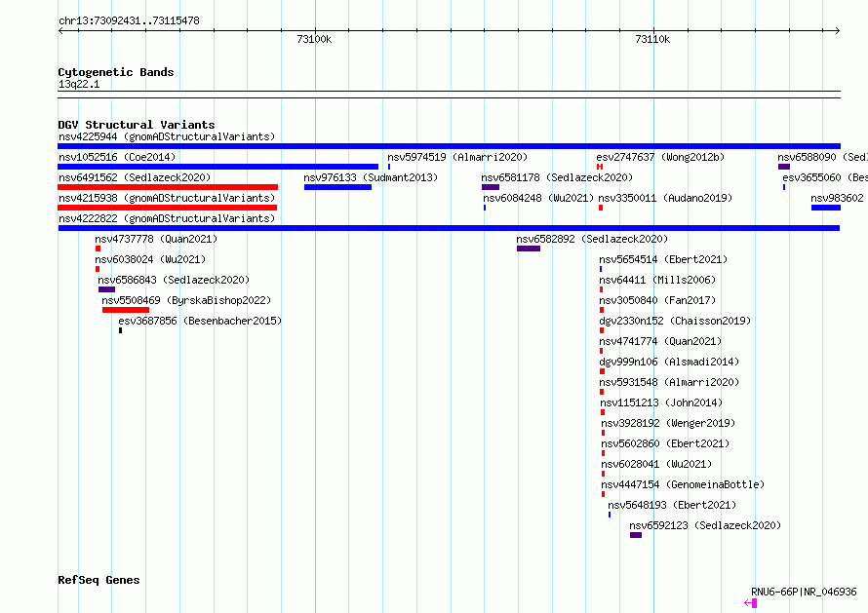Click the chr13:73092431..73115478 coordinate label
The height and width of the screenshot is (613, 868).
pyautogui.click(x=129, y=21)
